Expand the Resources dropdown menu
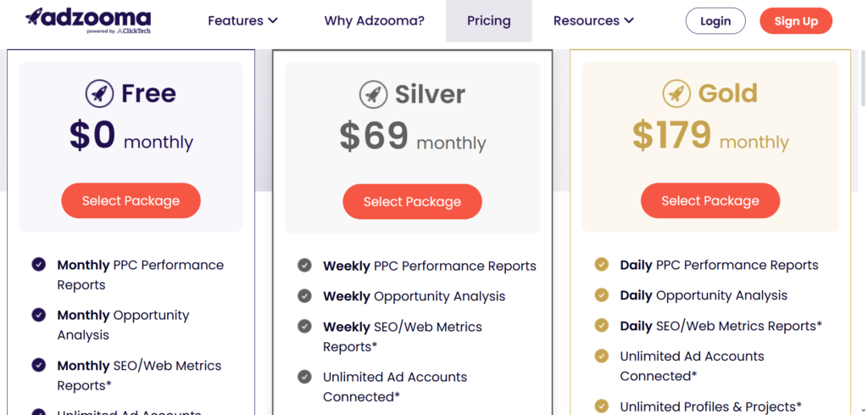This screenshot has height=415, width=868. pos(593,21)
